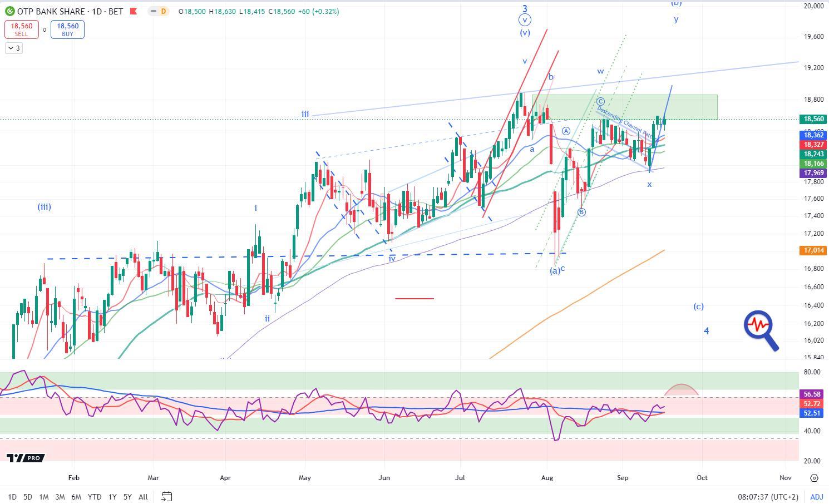
Task: Click the TradingView PRO logo
Action: click(26, 458)
